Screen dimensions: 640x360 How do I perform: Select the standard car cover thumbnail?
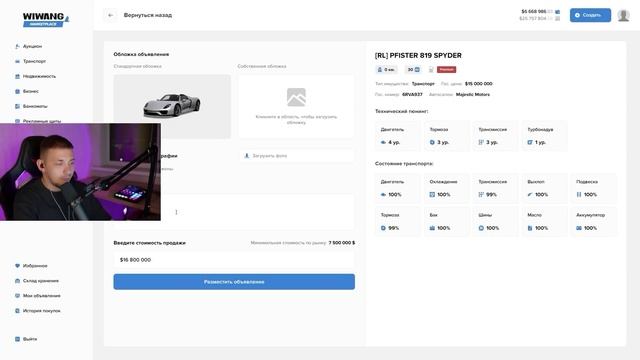click(x=172, y=107)
